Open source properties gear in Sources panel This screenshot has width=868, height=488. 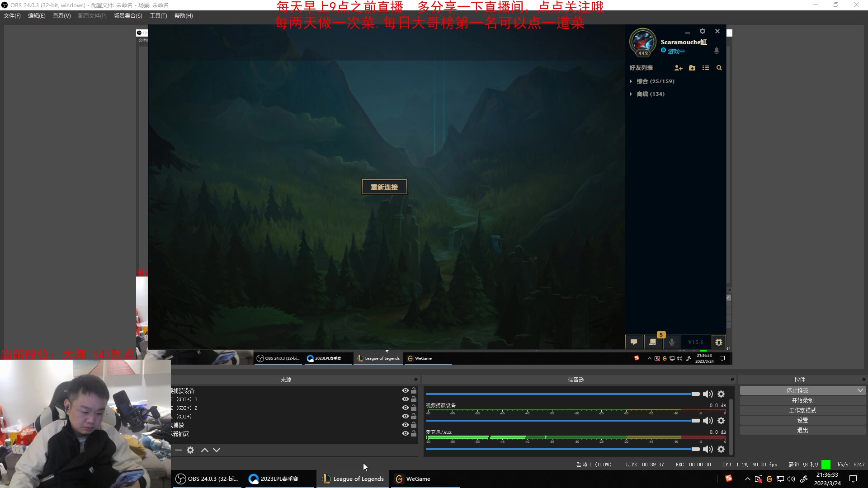click(x=190, y=450)
